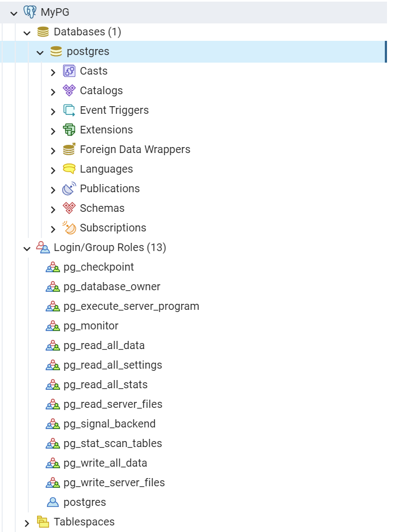Expand the Catalogs node

tap(53, 92)
